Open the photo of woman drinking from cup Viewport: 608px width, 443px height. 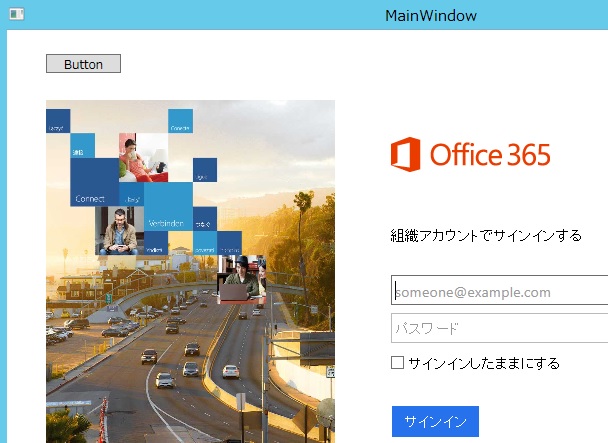(143, 157)
